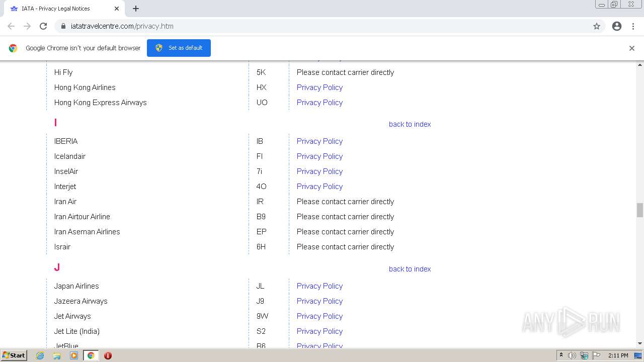Viewport: 644px width, 362px height.
Task: Select Iran Air row name
Action: pos(65,202)
